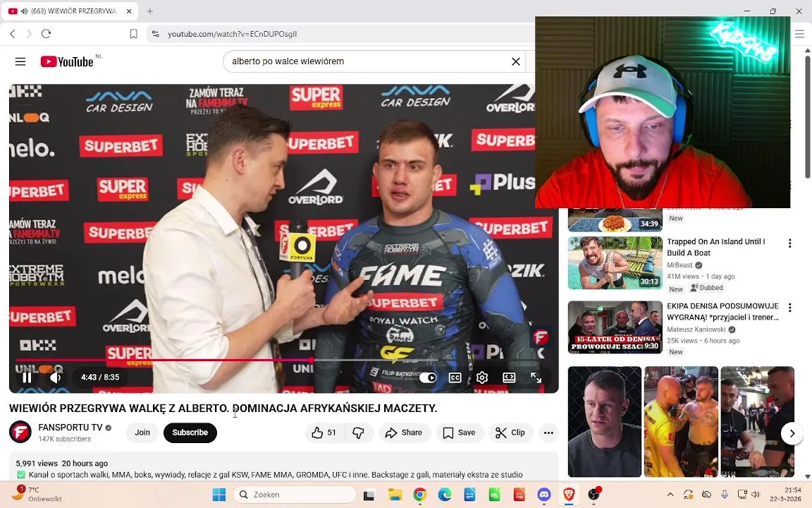Open the microphone tray icon

tap(725, 495)
